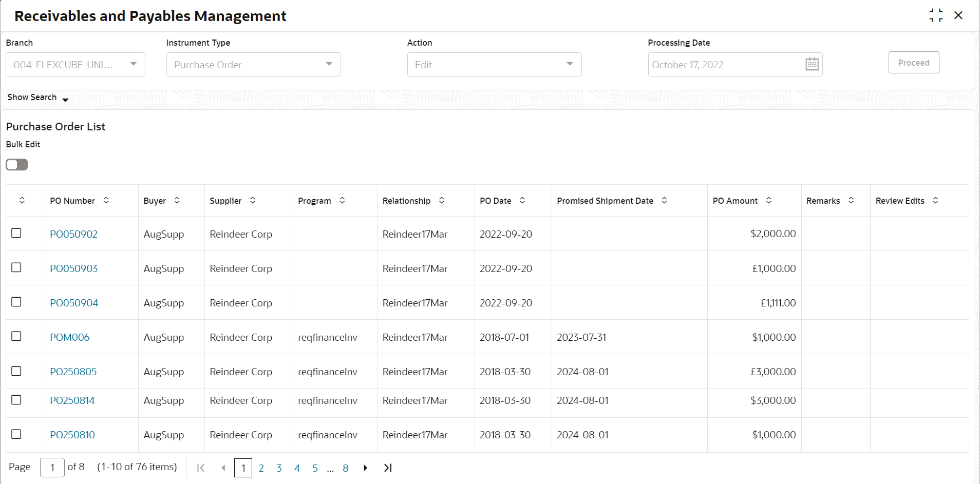This screenshot has width=980, height=484.
Task: Sort by Relationship column
Action: tap(442, 200)
